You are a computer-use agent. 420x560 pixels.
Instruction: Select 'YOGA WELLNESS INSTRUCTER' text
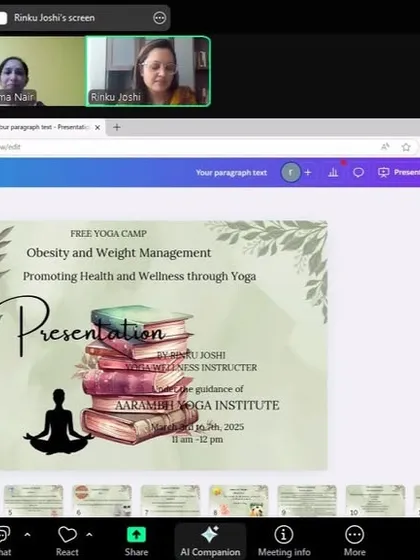[x=191, y=368]
